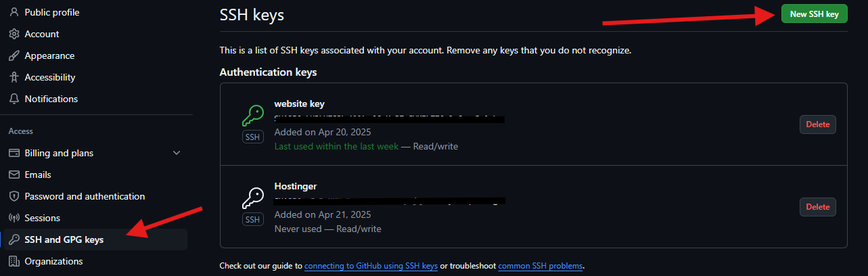Delete the website key SSH key

817,124
